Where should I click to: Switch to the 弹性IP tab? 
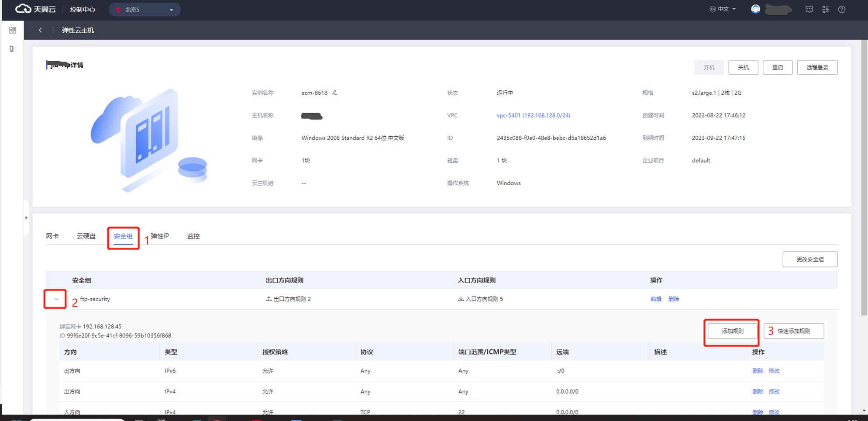pyautogui.click(x=159, y=236)
